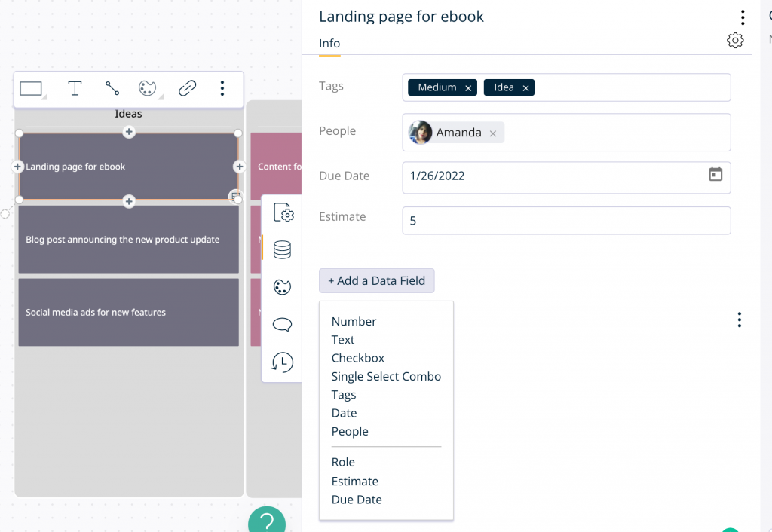Click the link attachment icon

click(x=187, y=89)
